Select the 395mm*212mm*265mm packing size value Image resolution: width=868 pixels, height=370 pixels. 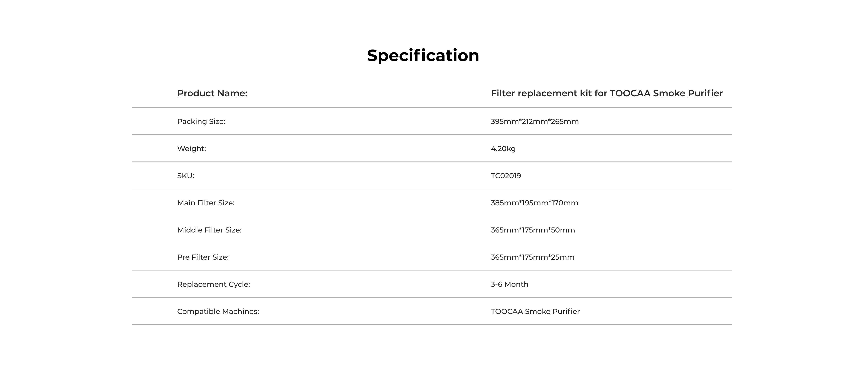(534, 121)
